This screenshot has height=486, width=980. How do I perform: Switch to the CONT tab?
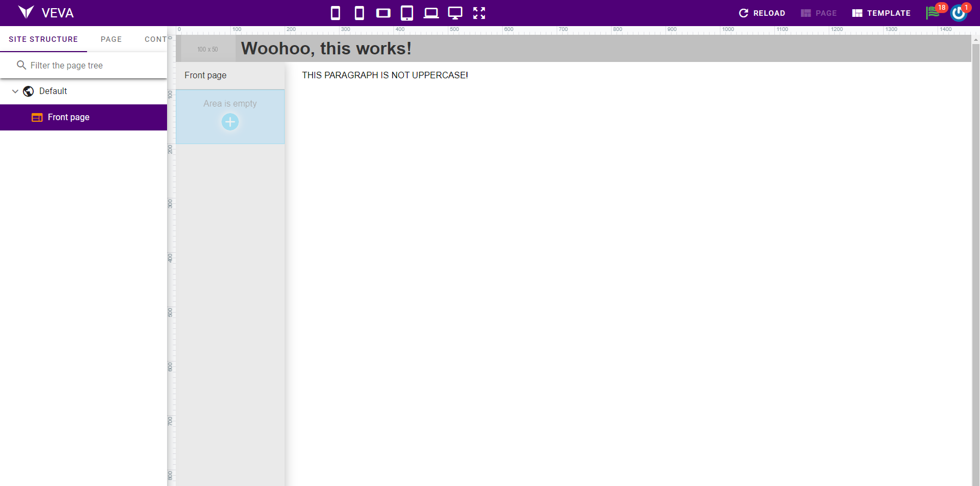pyautogui.click(x=155, y=39)
